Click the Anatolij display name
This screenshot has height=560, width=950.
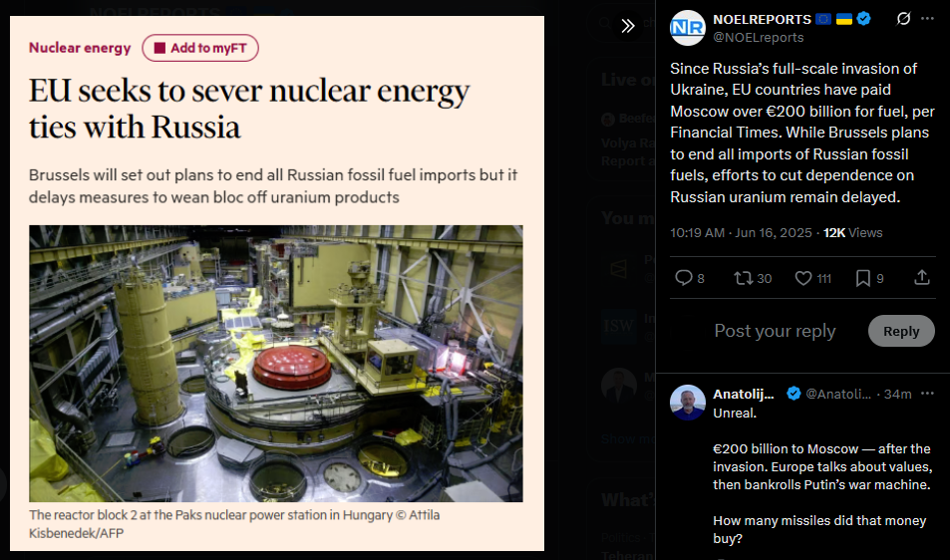[744, 395]
